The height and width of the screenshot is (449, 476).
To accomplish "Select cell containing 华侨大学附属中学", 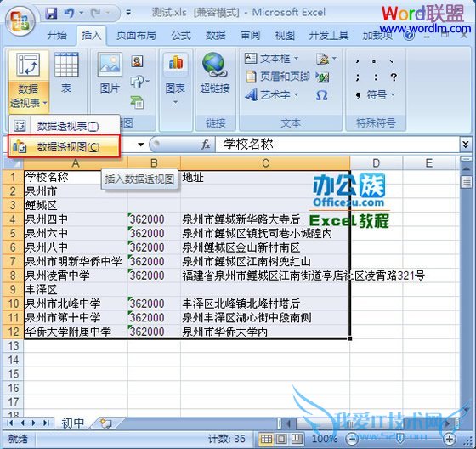I will tap(76, 332).
